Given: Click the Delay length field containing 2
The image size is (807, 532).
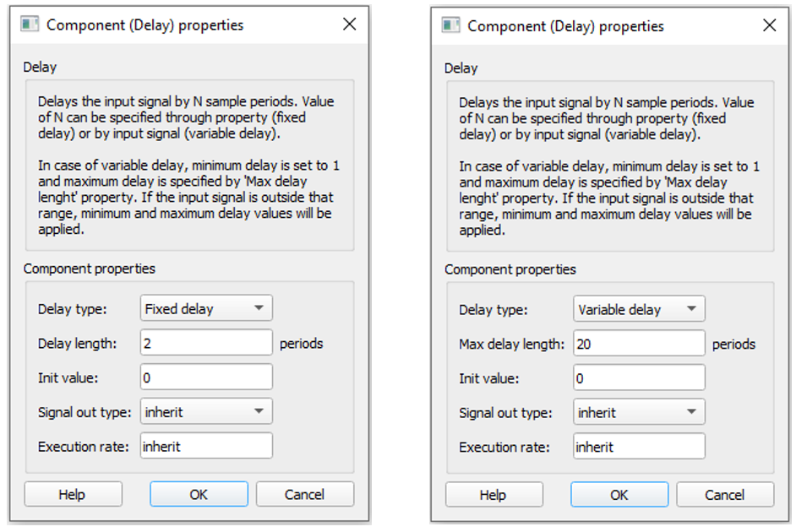Looking at the screenshot, I should click(206, 344).
